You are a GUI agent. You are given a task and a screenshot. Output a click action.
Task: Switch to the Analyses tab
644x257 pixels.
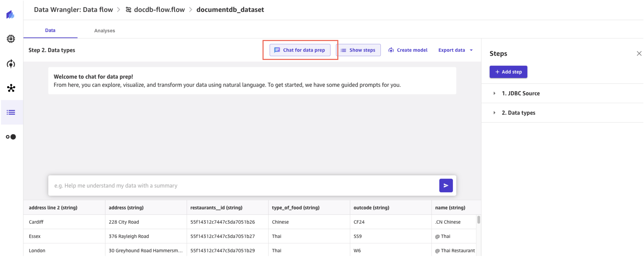(105, 30)
